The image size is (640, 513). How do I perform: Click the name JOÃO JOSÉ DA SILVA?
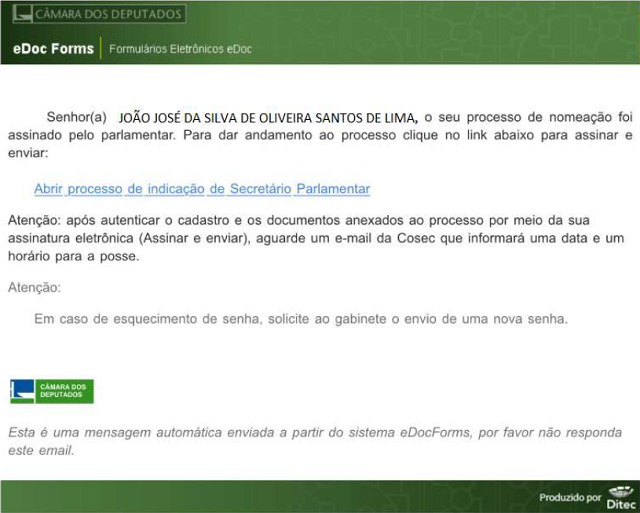click(178, 118)
